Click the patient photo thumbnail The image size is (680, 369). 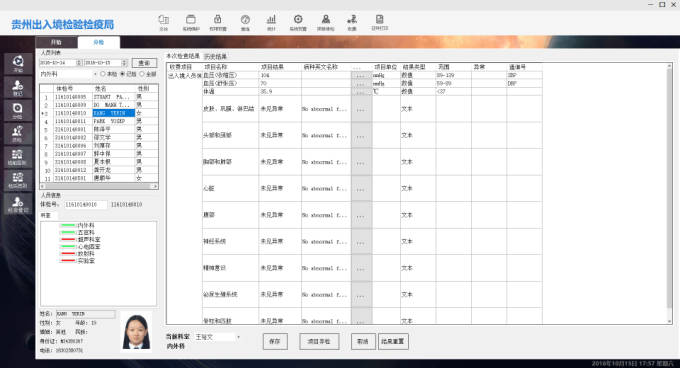tap(136, 332)
